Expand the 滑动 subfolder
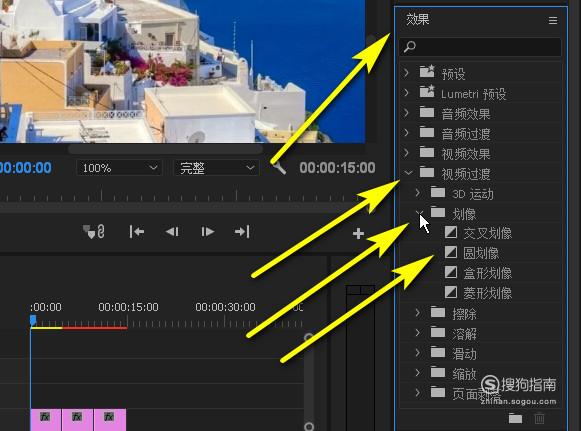 (x=418, y=352)
